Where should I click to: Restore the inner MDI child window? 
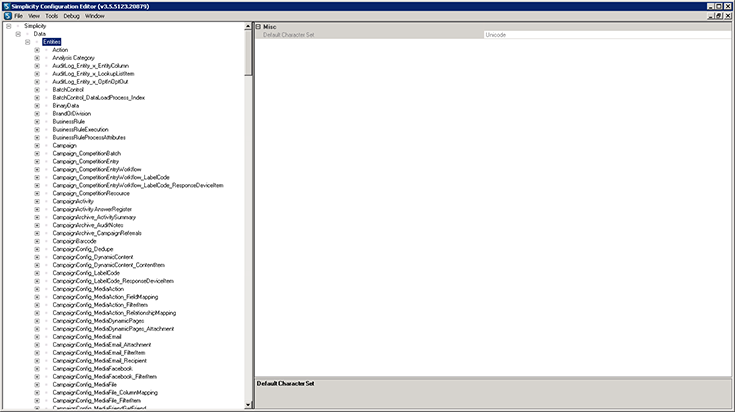pyautogui.click(x=719, y=16)
